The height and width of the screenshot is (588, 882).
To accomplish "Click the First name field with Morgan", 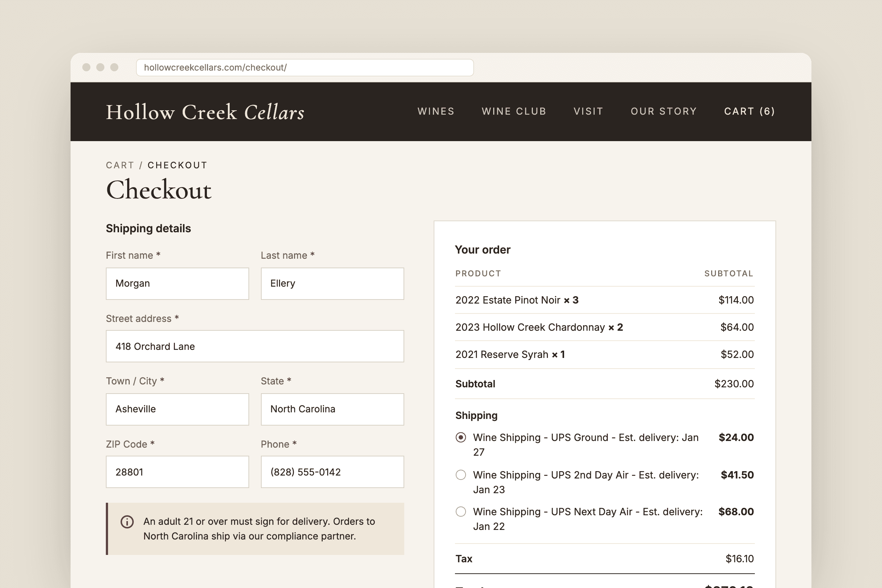I will 178,283.
